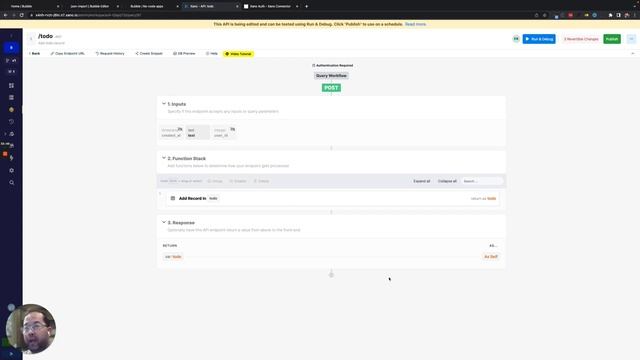Click the Run & Debug button

(x=539, y=39)
